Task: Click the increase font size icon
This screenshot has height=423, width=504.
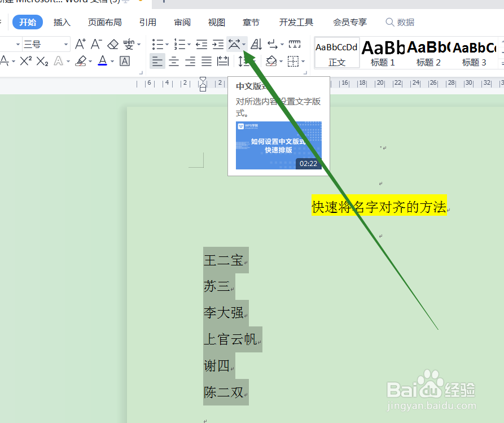Action: tap(81, 44)
